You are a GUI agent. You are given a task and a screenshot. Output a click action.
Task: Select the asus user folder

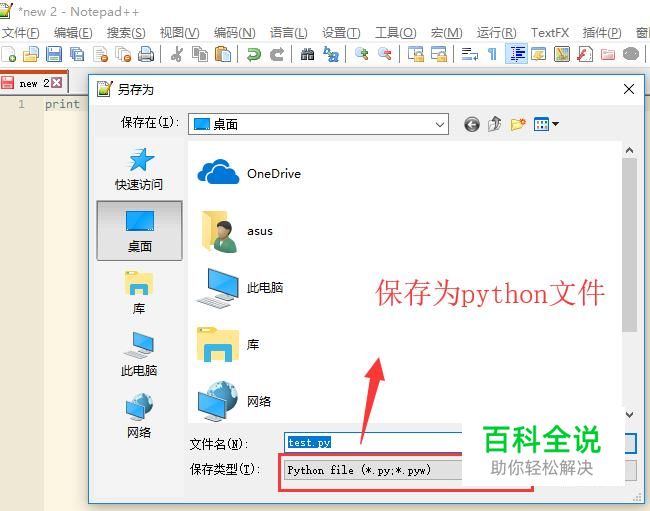[238, 231]
